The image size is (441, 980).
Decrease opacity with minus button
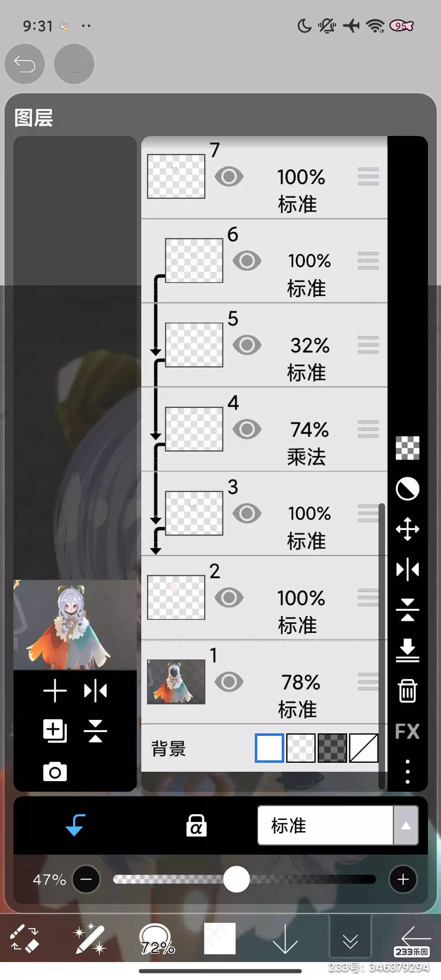86,879
